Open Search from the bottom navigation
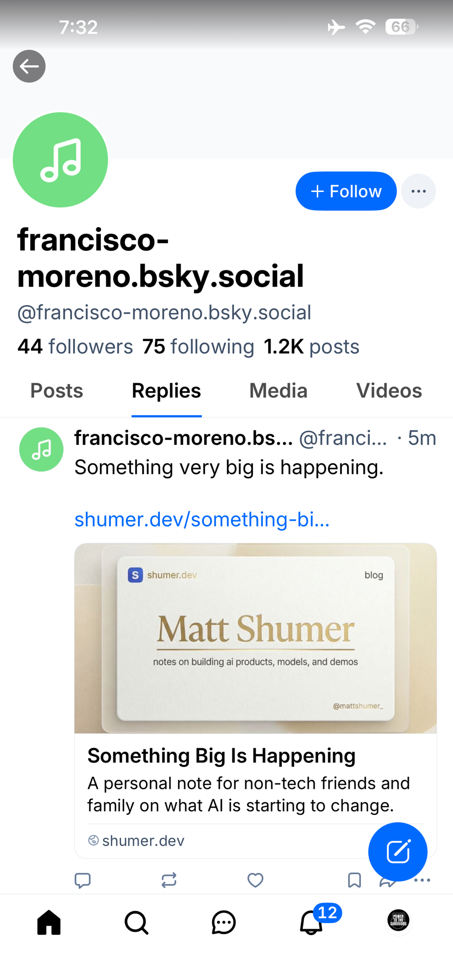This screenshot has height=980, width=453. coord(136,922)
